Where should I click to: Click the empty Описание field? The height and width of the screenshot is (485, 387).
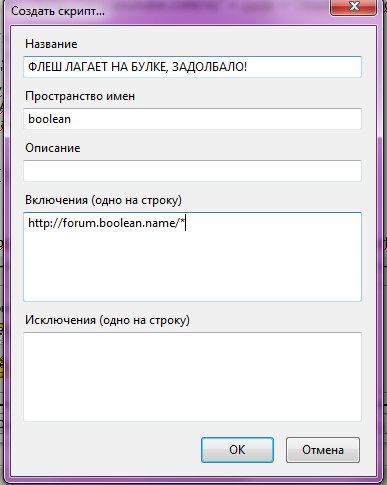pyautogui.click(x=192, y=171)
